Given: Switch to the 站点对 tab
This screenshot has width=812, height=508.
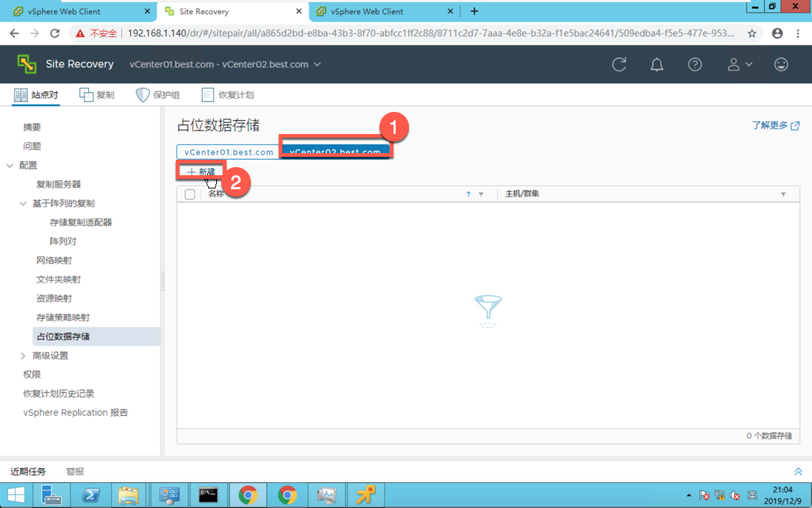Looking at the screenshot, I should [x=36, y=95].
